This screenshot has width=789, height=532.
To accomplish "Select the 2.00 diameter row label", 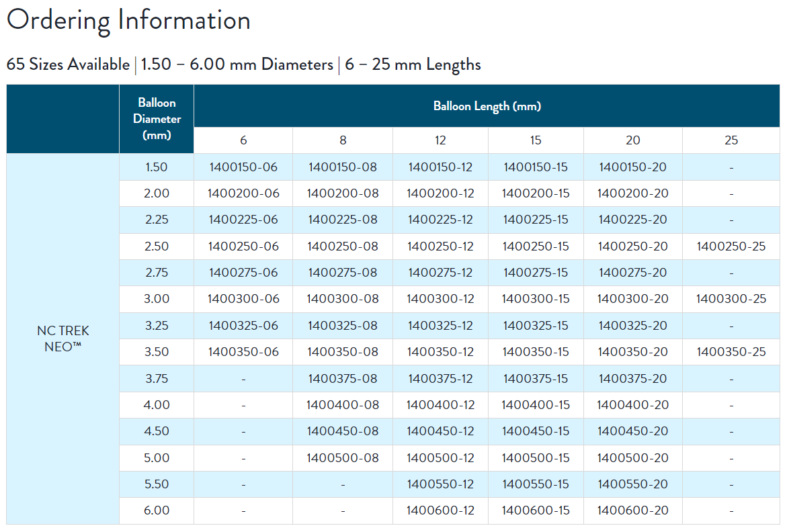I will [x=157, y=193].
